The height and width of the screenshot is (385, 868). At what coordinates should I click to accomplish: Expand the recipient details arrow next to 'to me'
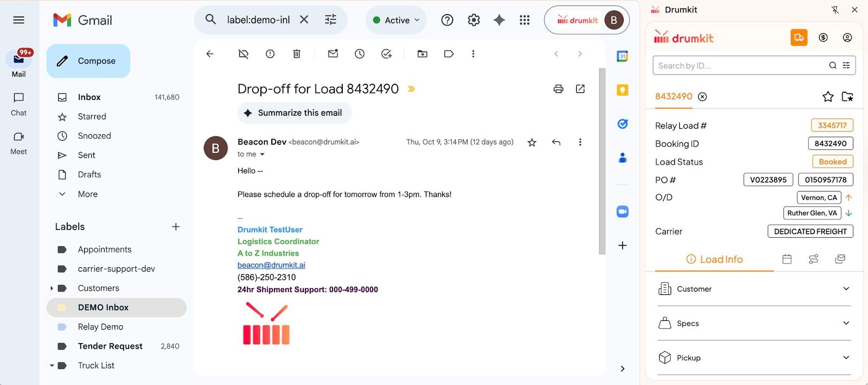click(x=263, y=155)
